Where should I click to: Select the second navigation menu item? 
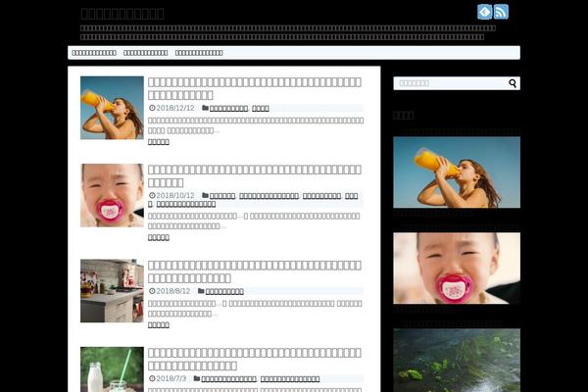[x=145, y=53]
